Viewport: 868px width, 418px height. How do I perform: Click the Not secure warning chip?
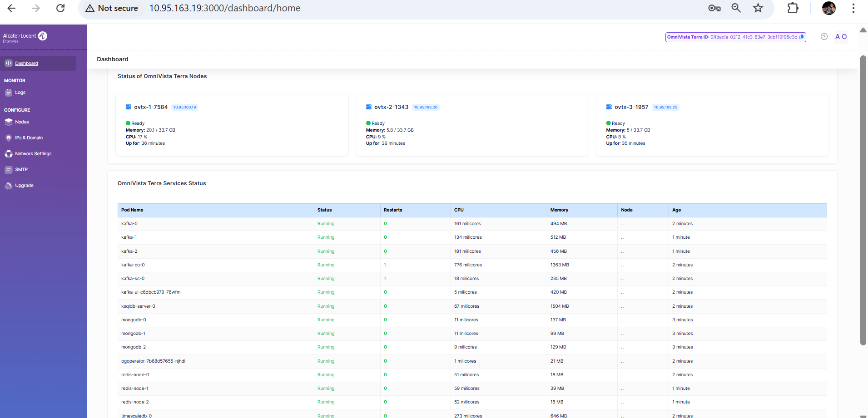point(112,8)
